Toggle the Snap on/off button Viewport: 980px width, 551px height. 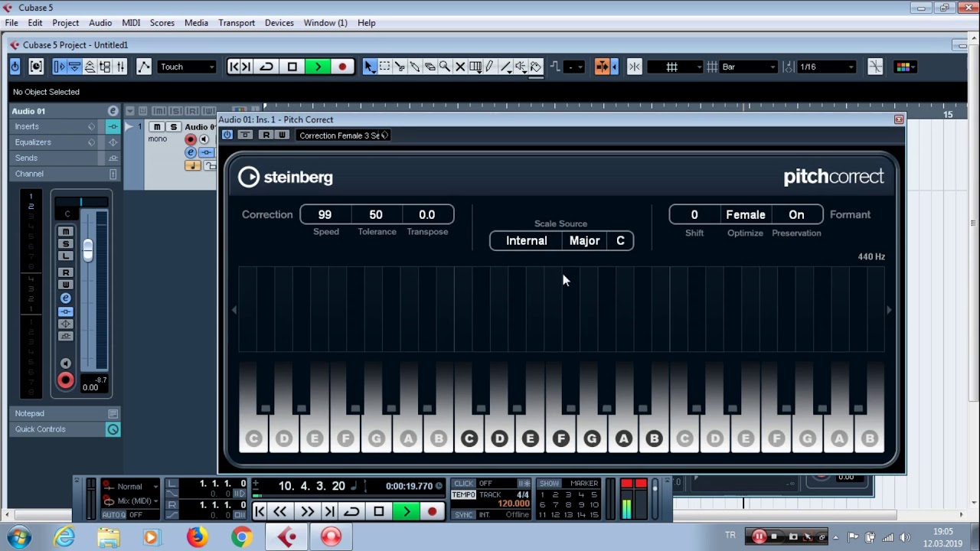(x=635, y=67)
